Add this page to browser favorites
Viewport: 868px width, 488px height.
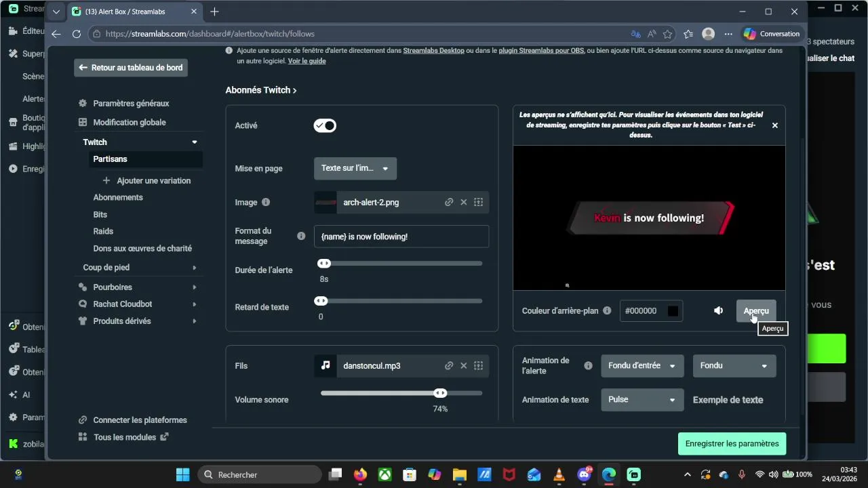(x=667, y=34)
